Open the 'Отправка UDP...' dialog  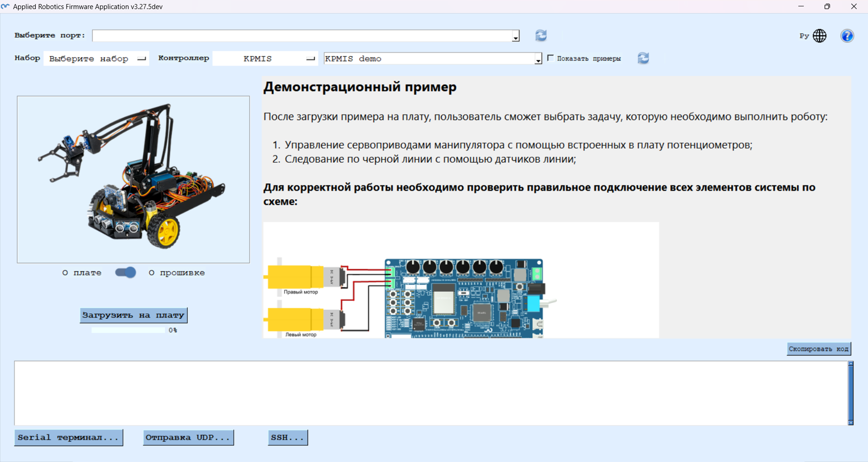pyautogui.click(x=188, y=438)
